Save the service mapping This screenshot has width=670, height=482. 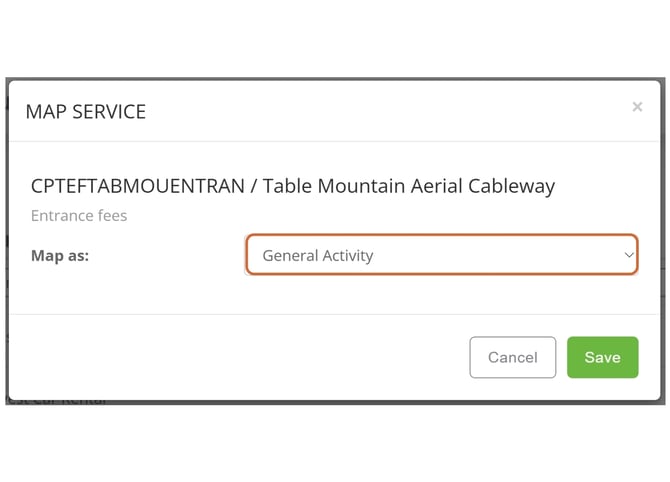pos(602,357)
